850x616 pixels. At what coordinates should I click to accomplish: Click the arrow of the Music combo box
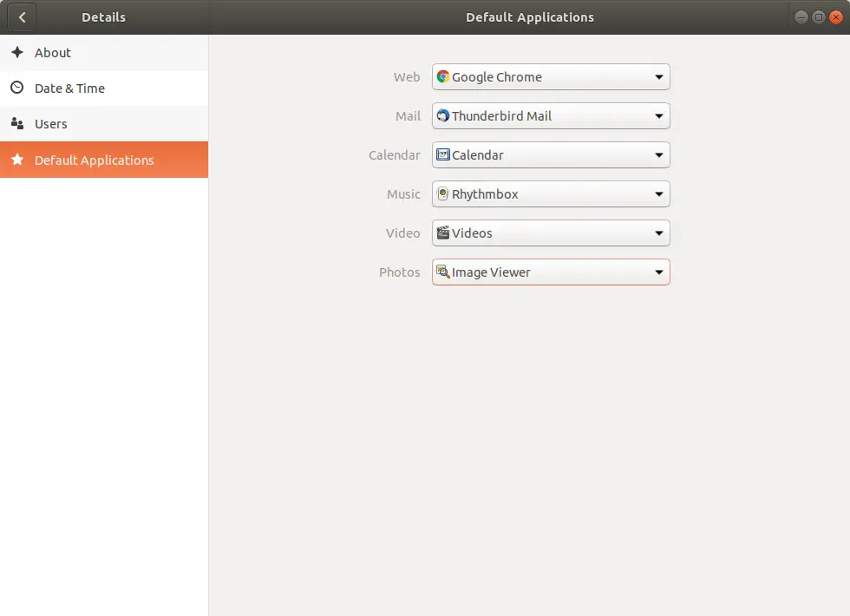point(658,194)
